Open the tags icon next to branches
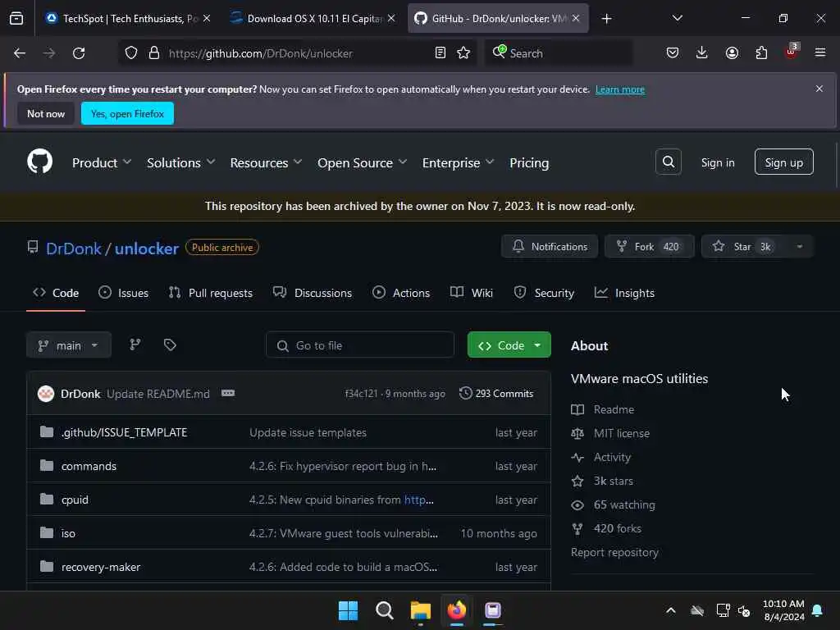840x630 pixels. (170, 345)
